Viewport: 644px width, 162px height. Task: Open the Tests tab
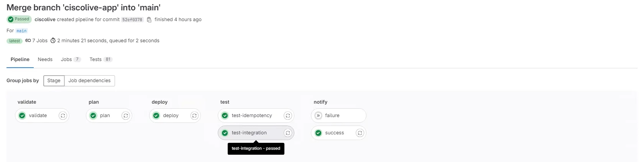tap(95, 60)
